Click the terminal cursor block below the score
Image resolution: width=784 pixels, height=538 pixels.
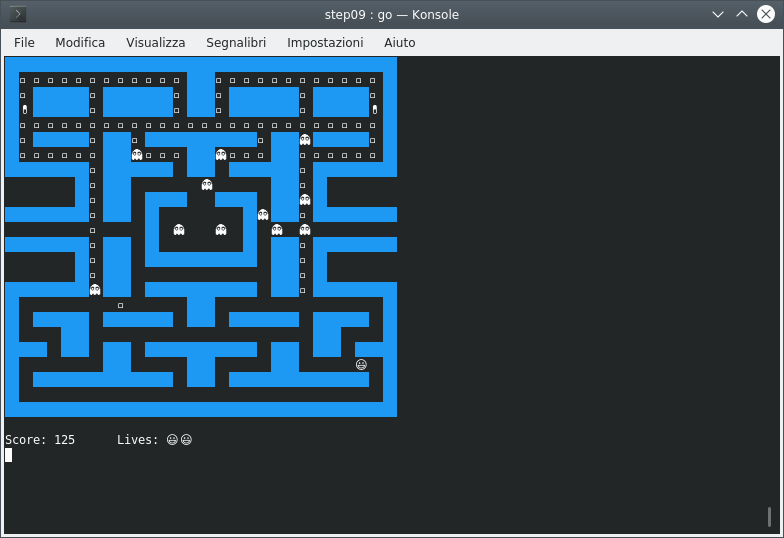8,455
